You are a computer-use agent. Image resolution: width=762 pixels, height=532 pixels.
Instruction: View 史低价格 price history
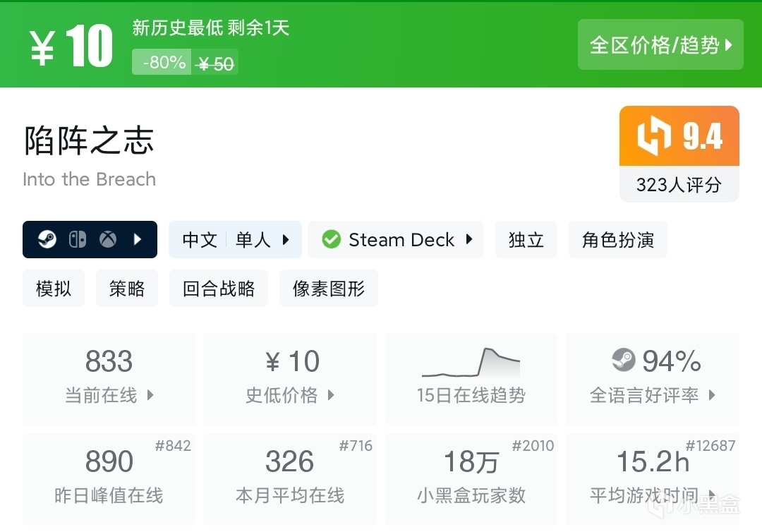pos(289,379)
